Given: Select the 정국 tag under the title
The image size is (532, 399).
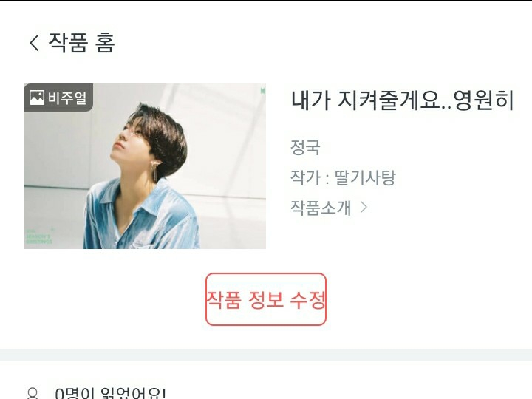Looking at the screenshot, I should 305,148.
